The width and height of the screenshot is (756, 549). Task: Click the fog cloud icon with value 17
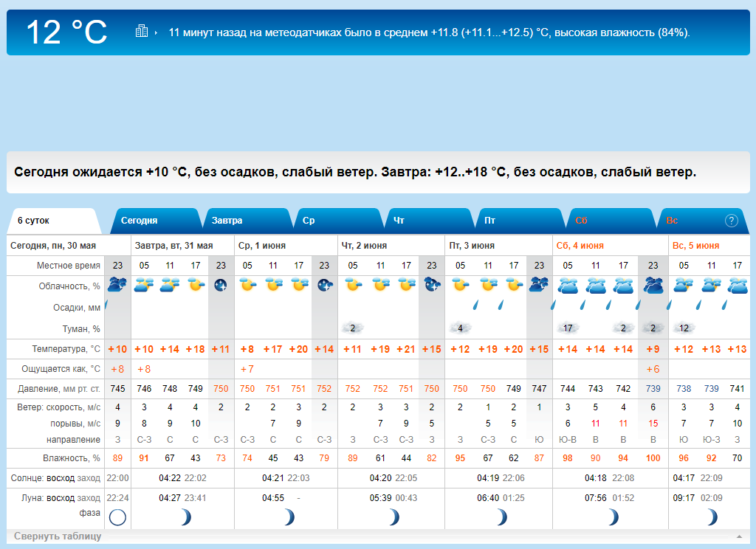[568, 328]
